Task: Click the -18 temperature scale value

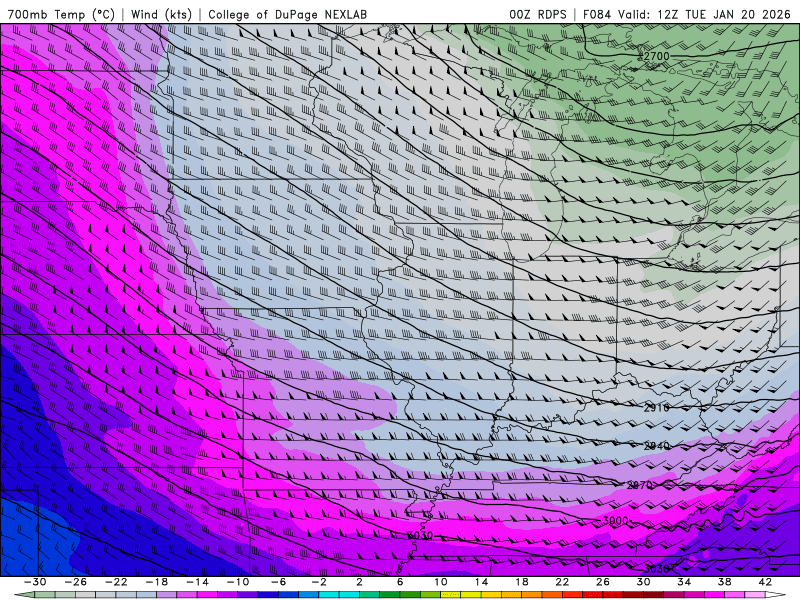Action: (157, 582)
